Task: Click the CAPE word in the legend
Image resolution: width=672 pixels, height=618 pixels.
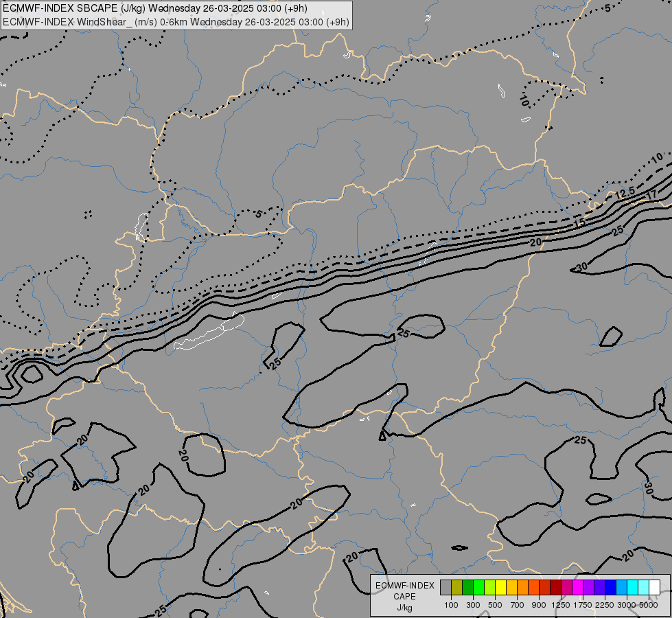Action: click(x=404, y=597)
